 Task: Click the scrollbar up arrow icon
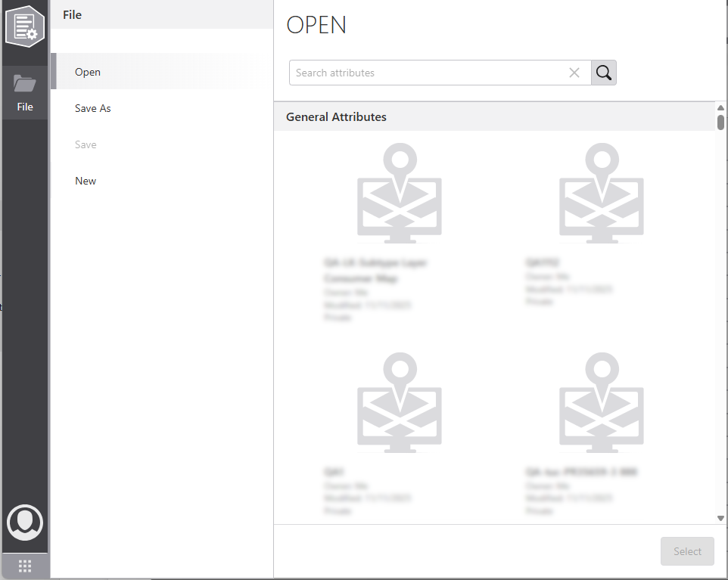[720, 107]
